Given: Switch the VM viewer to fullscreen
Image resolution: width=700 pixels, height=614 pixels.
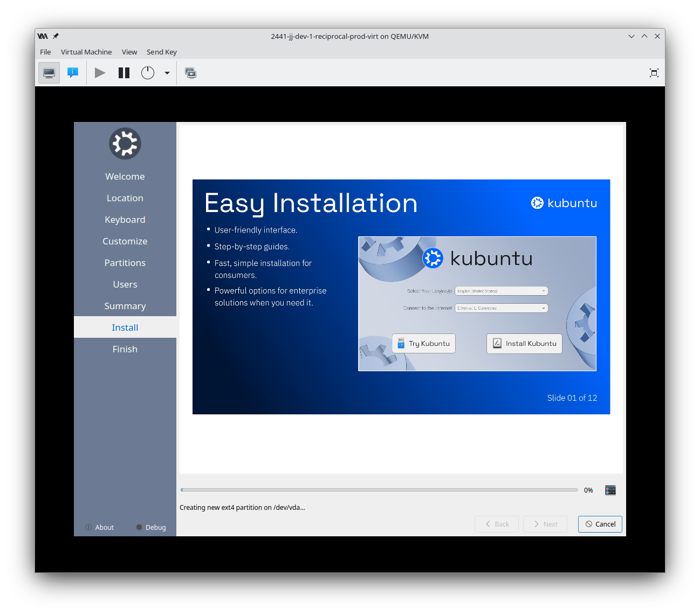Looking at the screenshot, I should click(x=654, y=73).
